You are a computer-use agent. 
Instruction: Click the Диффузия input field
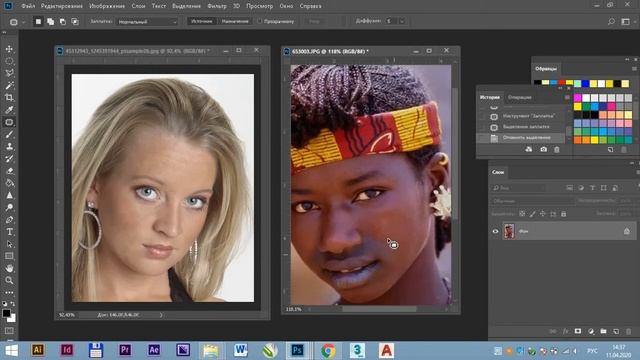click(x=391, y=21)
